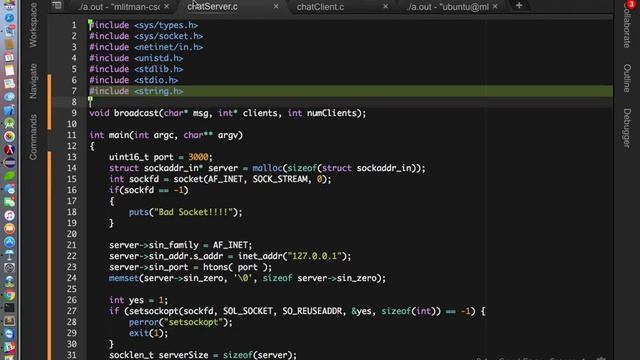Image resolution: width=640 pixels, height=360 pixels.
Task: Click the 'if(sockfd == -1)' condition
Action: [x=149, y=190]
